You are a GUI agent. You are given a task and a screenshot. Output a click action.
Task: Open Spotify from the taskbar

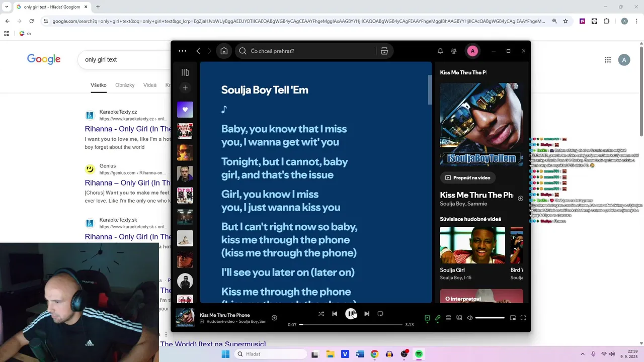419,354
